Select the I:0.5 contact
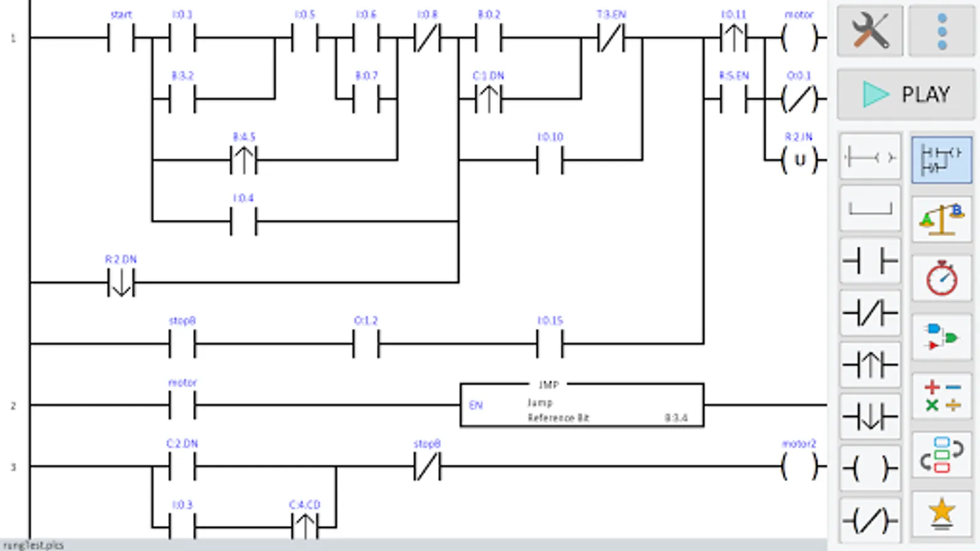980x551 pixels. [305, 38]
